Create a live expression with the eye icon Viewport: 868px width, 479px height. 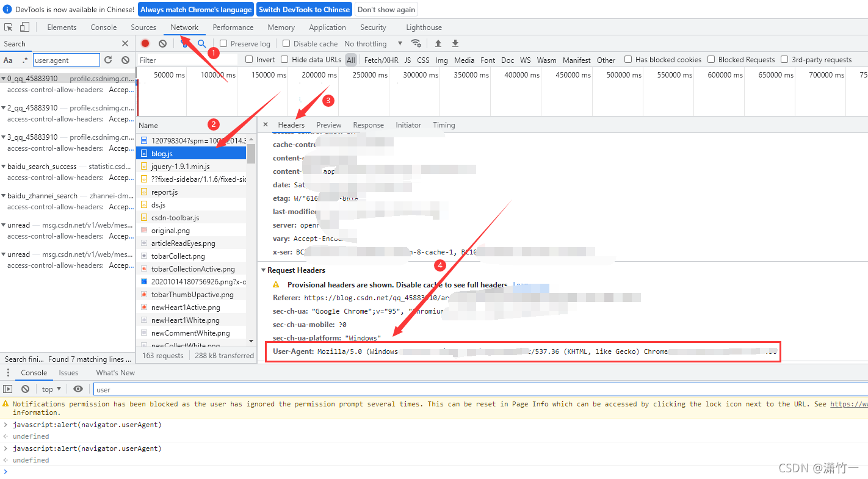[78, 389]
